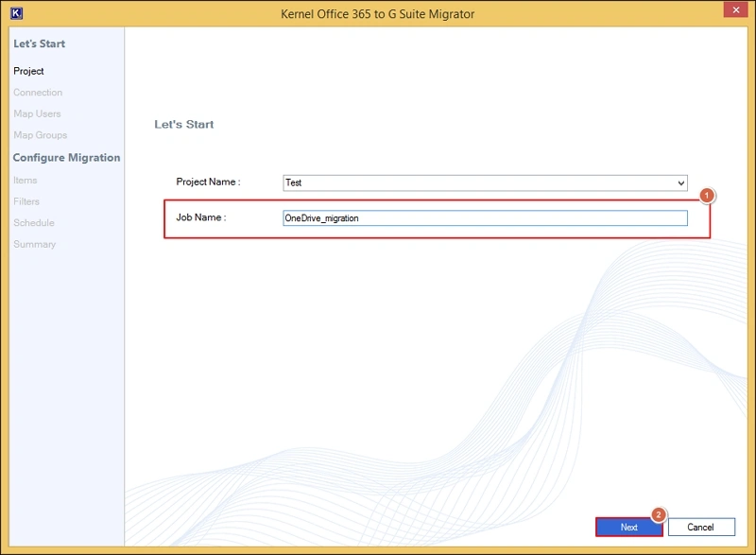Click the orange step 1 marker badge
The image size is (756, 555).
[707, 195]
